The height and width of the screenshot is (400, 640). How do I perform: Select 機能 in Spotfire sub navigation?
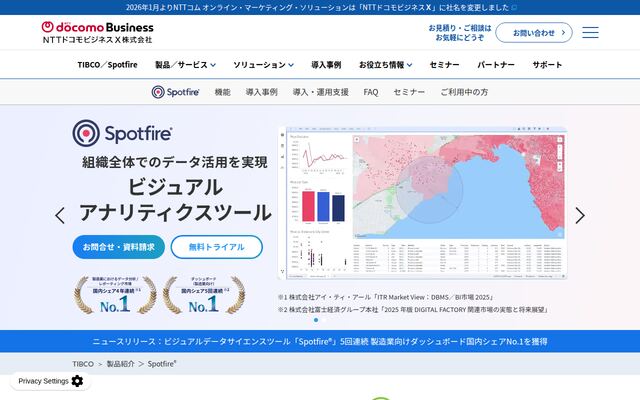click(222, 92)
